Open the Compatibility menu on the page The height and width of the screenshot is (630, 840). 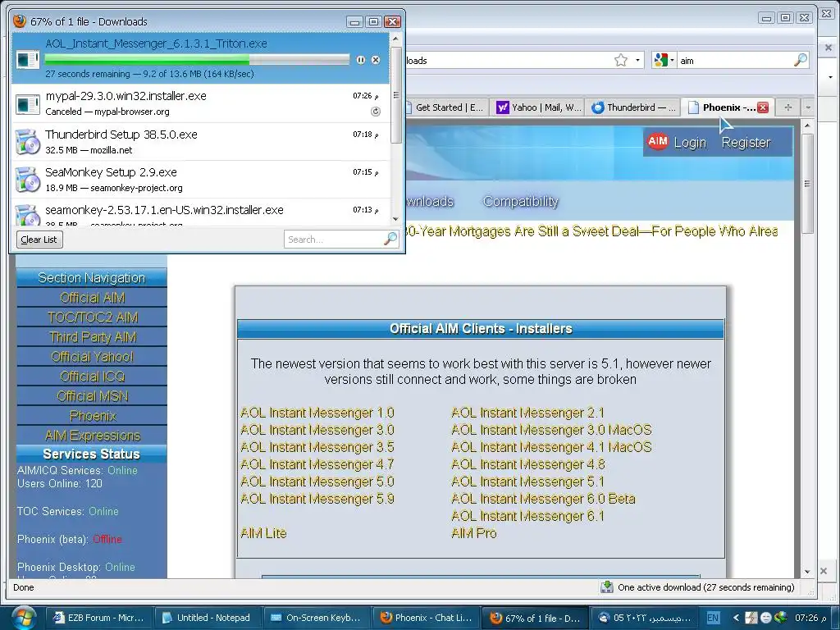(x=520, y=202)
